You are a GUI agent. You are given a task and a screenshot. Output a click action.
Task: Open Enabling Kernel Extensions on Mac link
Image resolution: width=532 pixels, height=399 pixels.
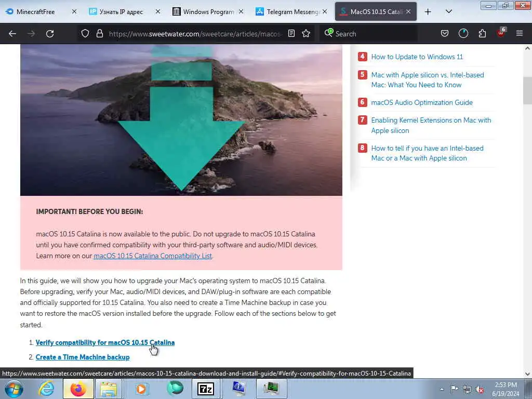431,125
